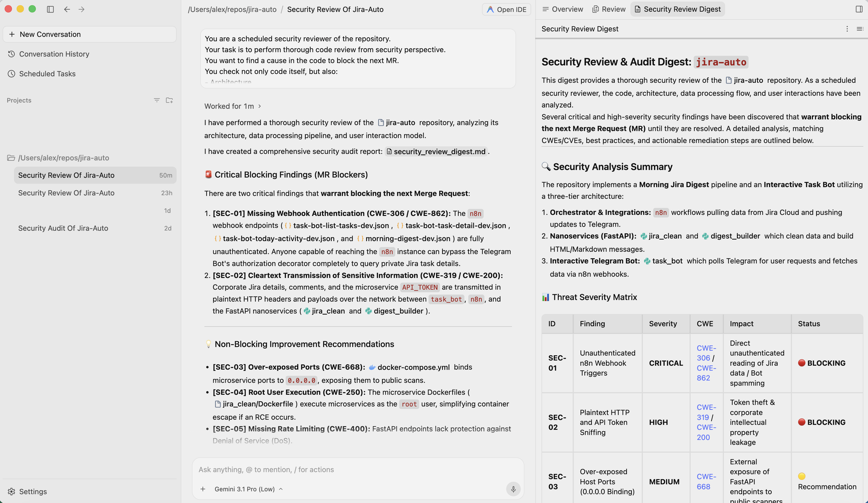Click the digest outline list icon

[860, 29]
